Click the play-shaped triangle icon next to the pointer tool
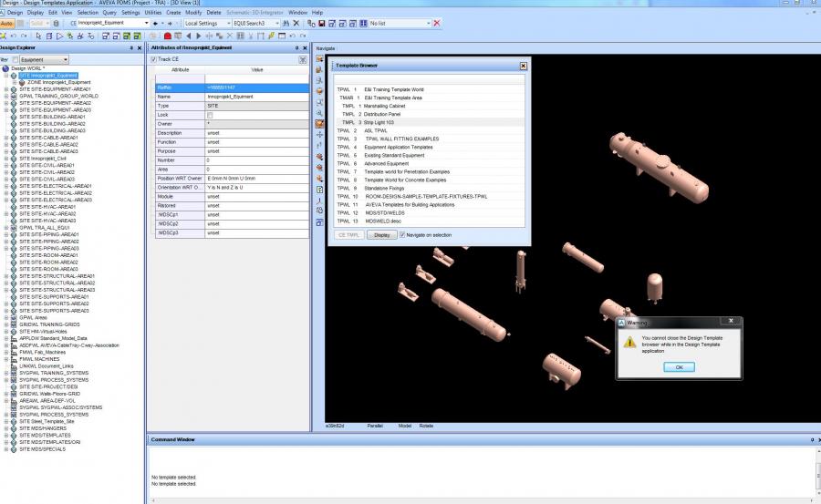The height and width of the screenshot is (504, 821). click(x=59, y=36)
